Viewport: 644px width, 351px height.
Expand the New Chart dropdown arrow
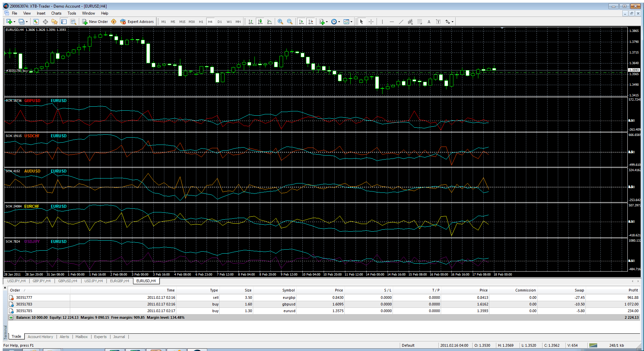[14, 22]
